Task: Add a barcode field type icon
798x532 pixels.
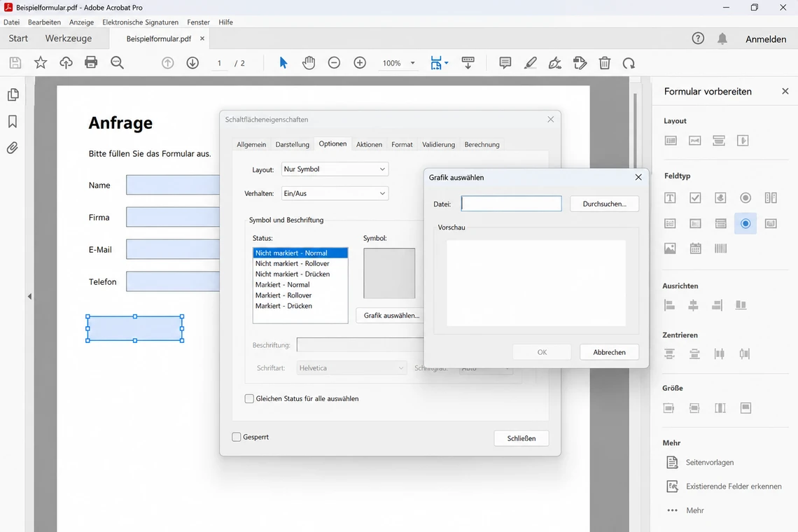Action: click(720, 248)
